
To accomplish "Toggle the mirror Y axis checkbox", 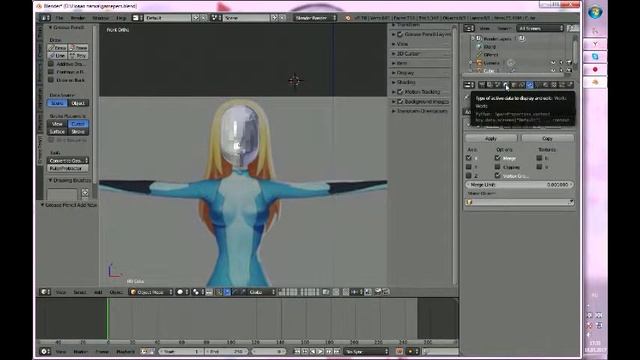I will pos(469,167).
